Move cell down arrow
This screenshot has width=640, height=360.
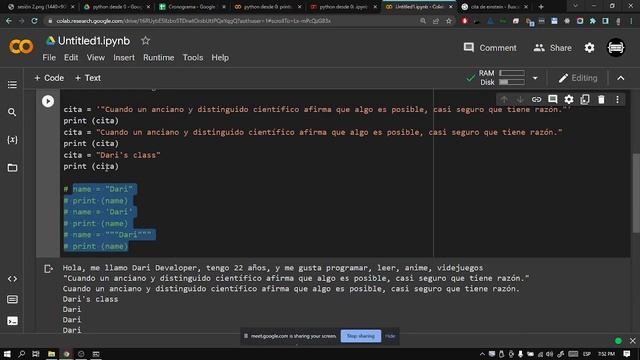(520, 100)
